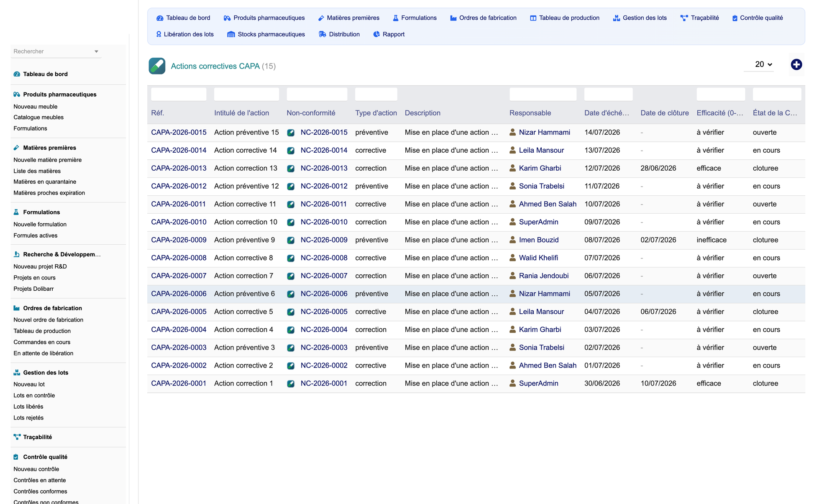
Task: Click the Rapport pie chart icon in top menu
Action: (x=376, y=34)
